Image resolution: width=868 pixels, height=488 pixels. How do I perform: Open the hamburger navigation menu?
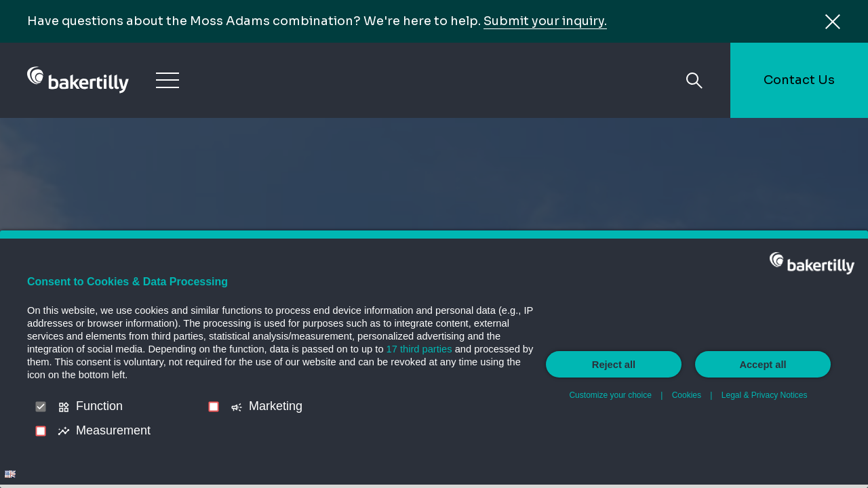coord(167,80)
